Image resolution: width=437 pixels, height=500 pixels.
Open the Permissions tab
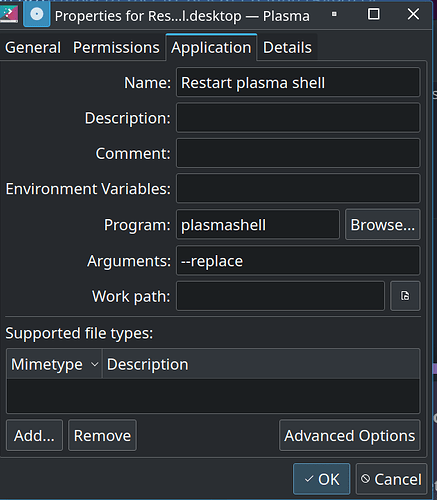click(x=116, y=48)
